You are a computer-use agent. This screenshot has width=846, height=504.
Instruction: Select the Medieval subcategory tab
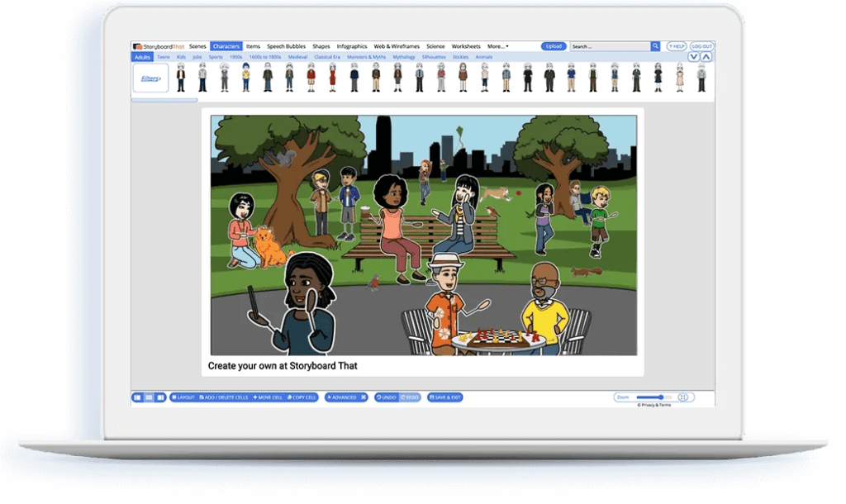tap(297, 57)
